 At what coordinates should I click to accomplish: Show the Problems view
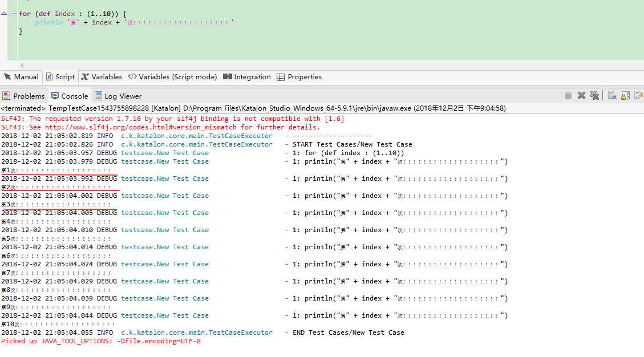[23, 96]
